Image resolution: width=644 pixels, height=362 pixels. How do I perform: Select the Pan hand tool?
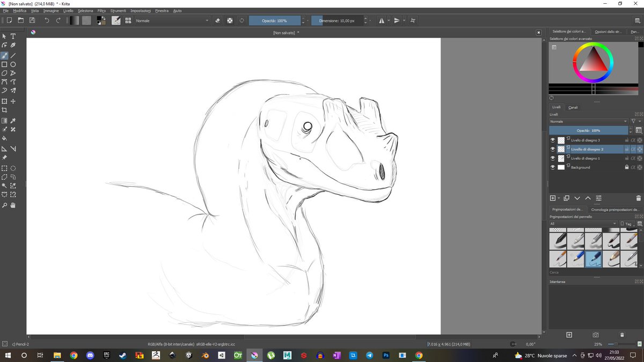[13, 205]
